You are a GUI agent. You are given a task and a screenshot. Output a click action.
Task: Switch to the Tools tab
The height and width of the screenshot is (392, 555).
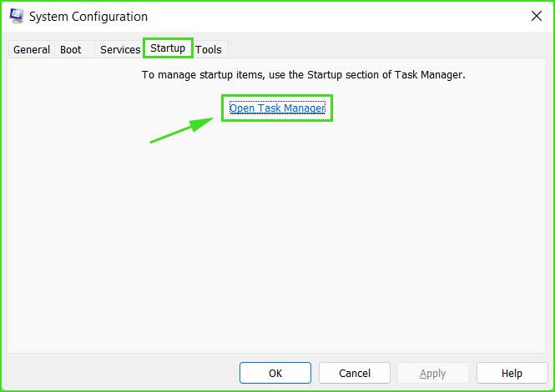coord(209,49)
